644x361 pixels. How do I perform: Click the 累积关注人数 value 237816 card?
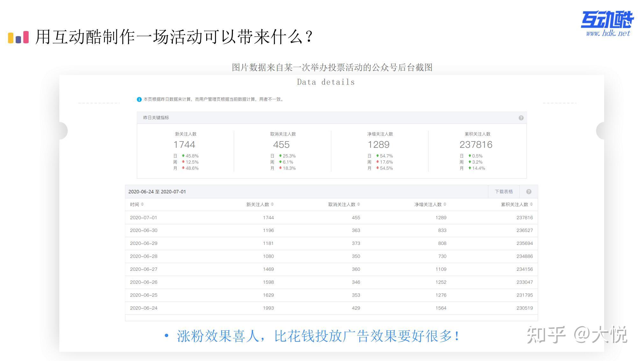point(476,145)
